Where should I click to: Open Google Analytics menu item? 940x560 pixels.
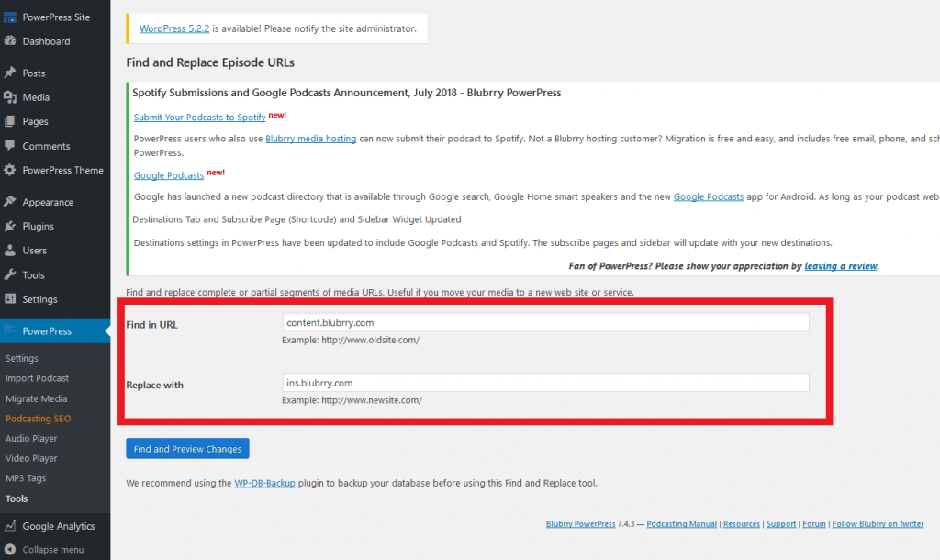tap(59, 526)
